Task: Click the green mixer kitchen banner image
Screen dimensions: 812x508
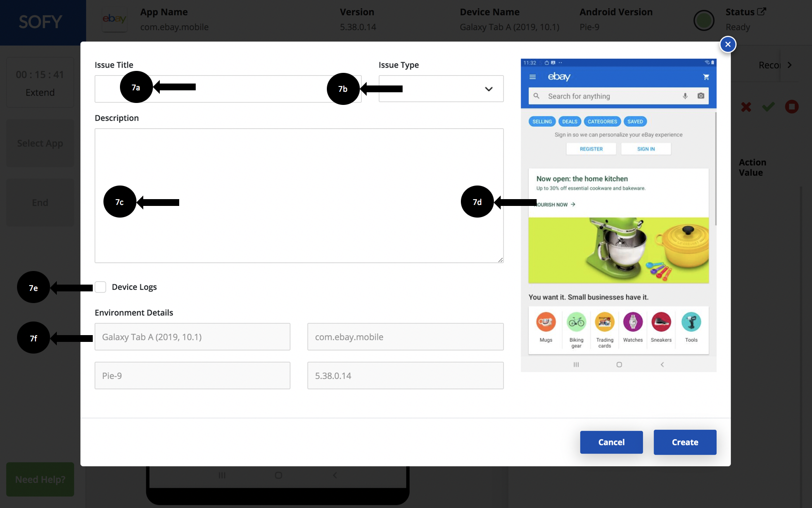Action: [x=618, y=250]
